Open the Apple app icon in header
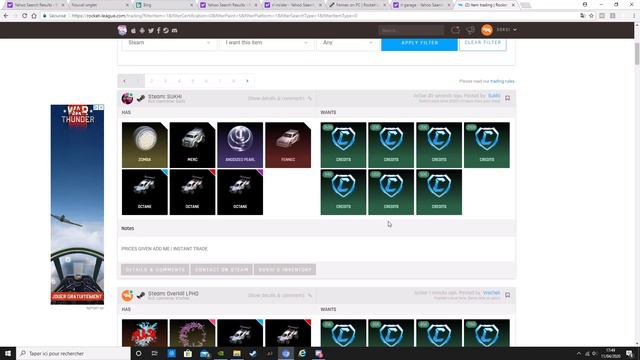This screenshot has height=360, width=640. point(133,31)
